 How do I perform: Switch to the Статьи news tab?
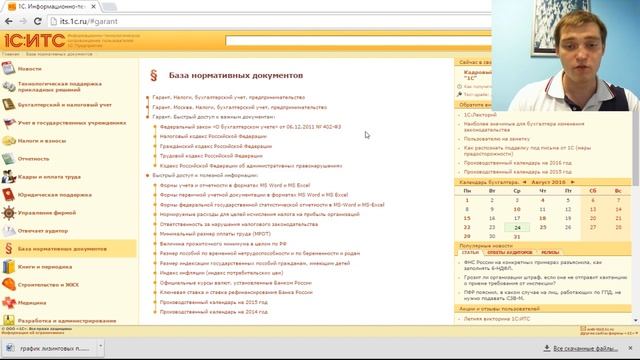[x=470, y=252]
